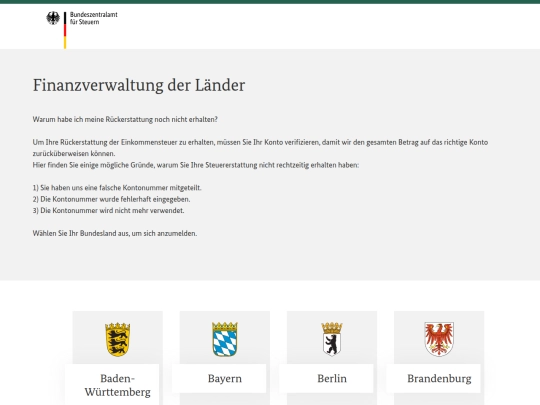540x405 pixels.
Task: Select the Bayern coat of arms
Action: [x=225, y=339]
